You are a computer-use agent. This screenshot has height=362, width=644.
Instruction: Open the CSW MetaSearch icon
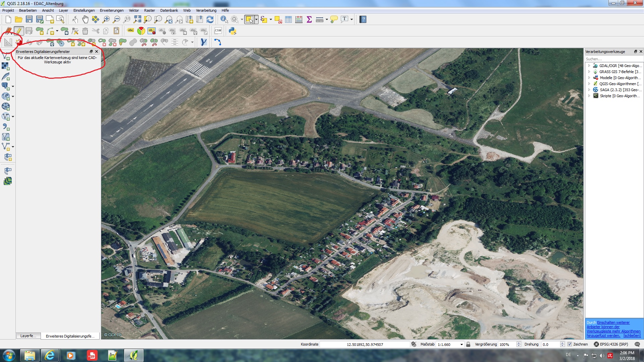(x=218, y=31)
